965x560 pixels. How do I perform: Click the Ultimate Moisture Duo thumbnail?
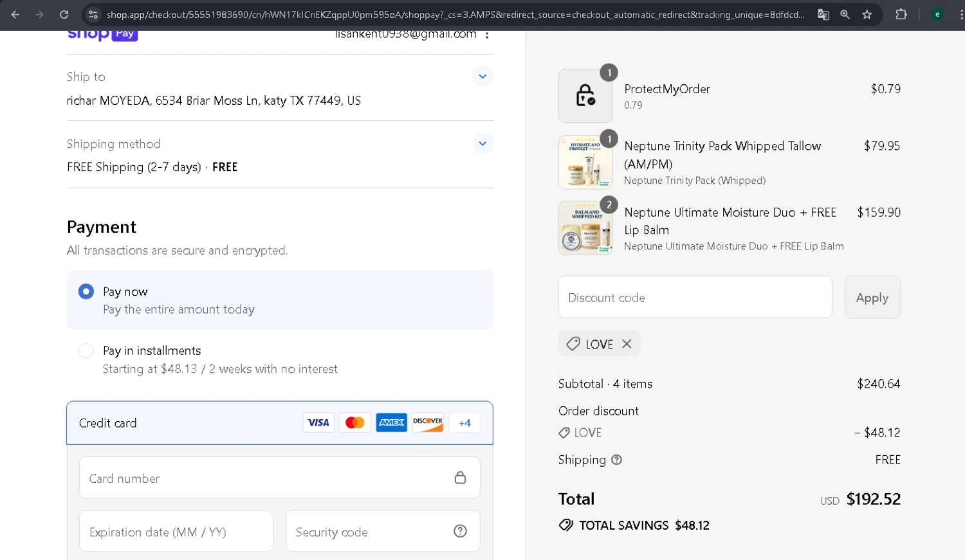[x=585, y=228]
